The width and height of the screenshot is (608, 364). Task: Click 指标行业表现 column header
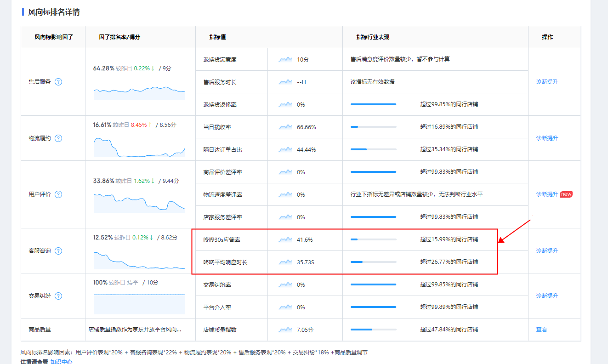373,37
